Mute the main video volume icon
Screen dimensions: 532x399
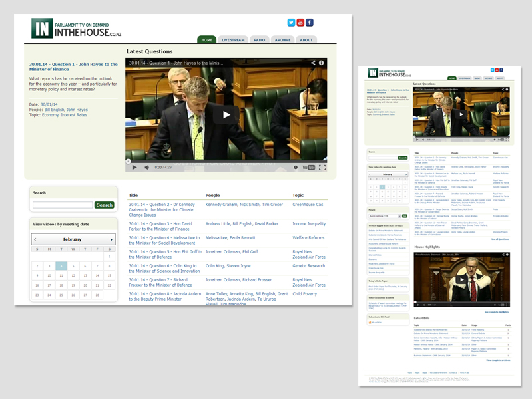click(x=146, y=167)
